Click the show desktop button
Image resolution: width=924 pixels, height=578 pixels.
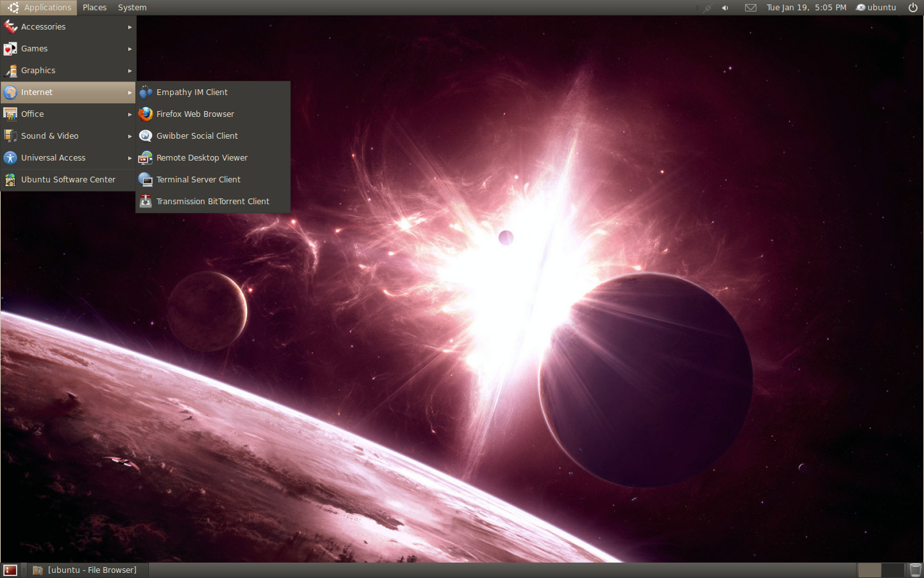tap(10, 570)
